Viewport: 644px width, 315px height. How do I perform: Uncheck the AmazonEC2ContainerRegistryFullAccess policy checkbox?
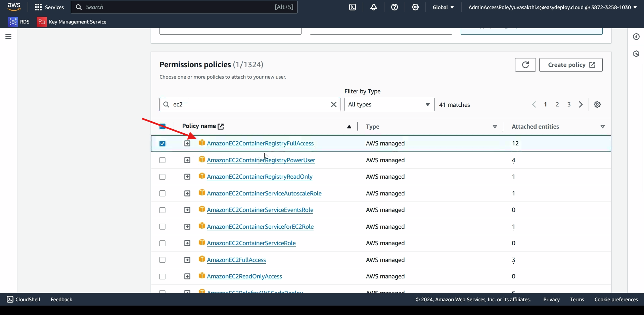click(163, 144)
